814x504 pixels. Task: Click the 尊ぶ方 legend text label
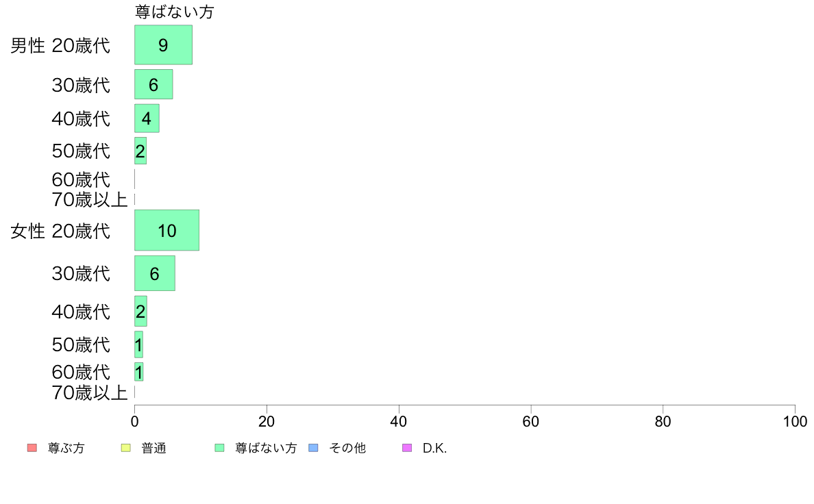pos(66,448)
